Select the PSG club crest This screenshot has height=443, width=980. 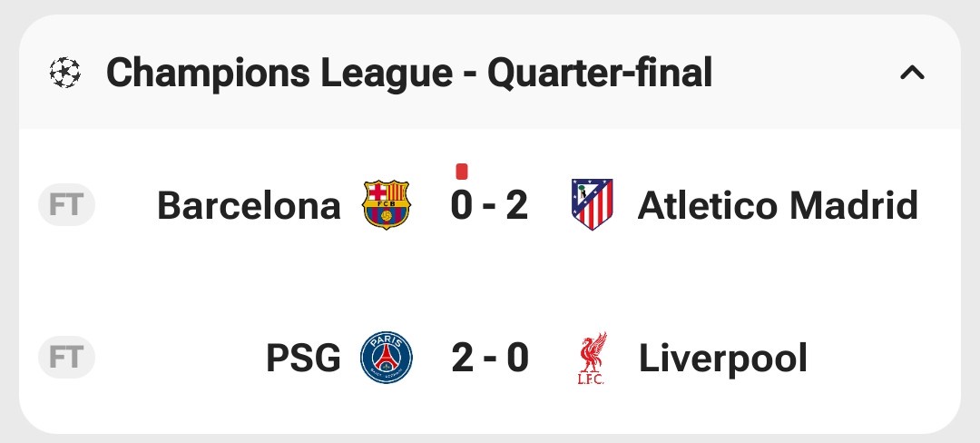[387, 358]
